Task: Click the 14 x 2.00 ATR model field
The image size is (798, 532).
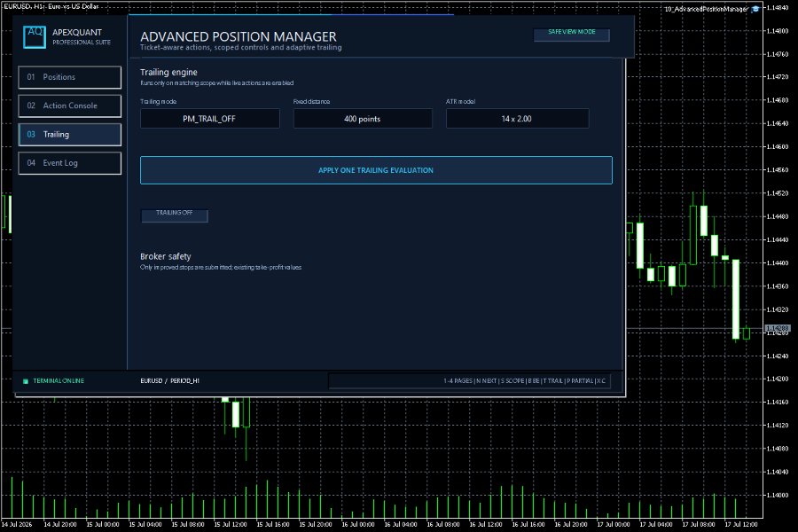Action: (x=517, y=119)
